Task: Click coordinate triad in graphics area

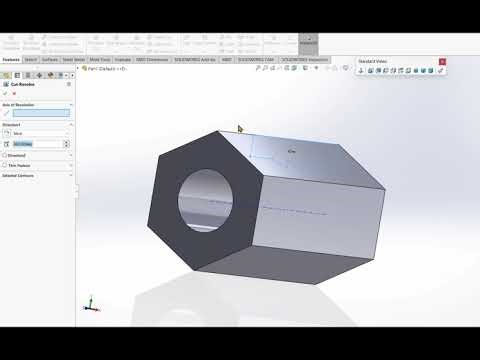Action: pos(91,304)
